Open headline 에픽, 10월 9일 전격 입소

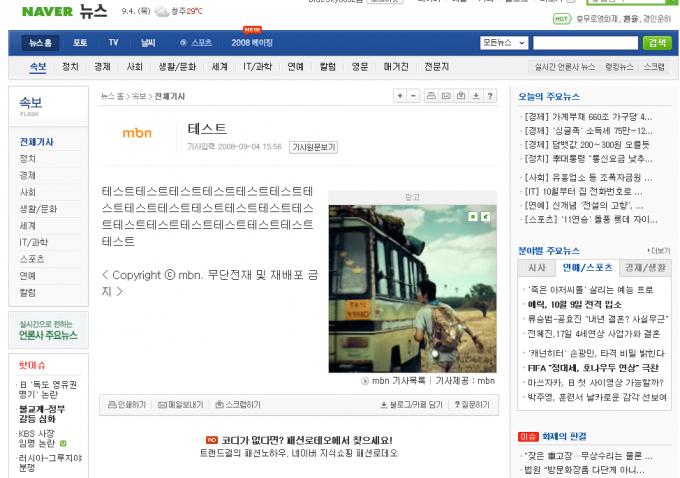pyautogui.click(x=574, y=304)
